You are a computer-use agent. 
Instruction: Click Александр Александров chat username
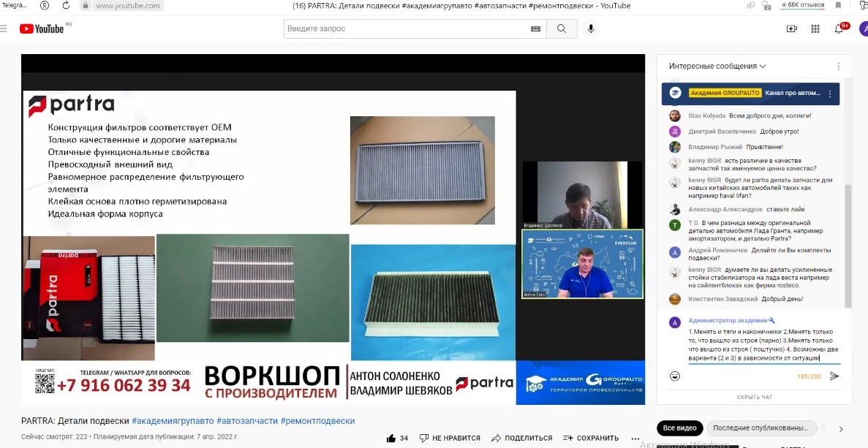click(x=725, y=210)
